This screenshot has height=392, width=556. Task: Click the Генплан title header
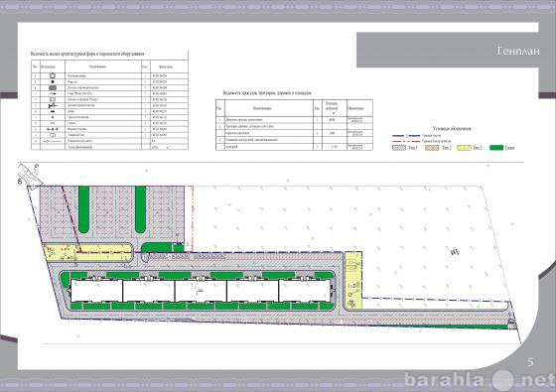click(518, 51)
